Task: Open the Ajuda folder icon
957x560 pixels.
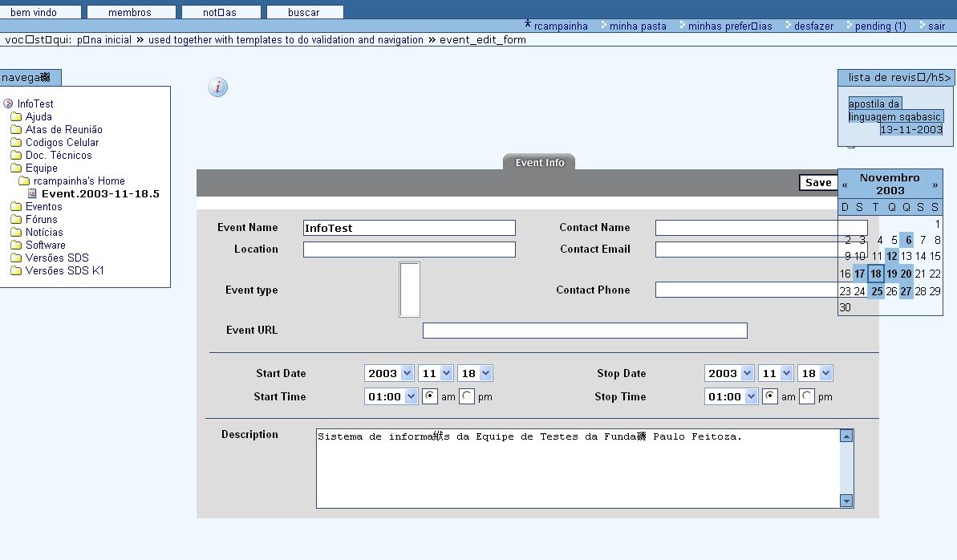Action: point(16,117)
